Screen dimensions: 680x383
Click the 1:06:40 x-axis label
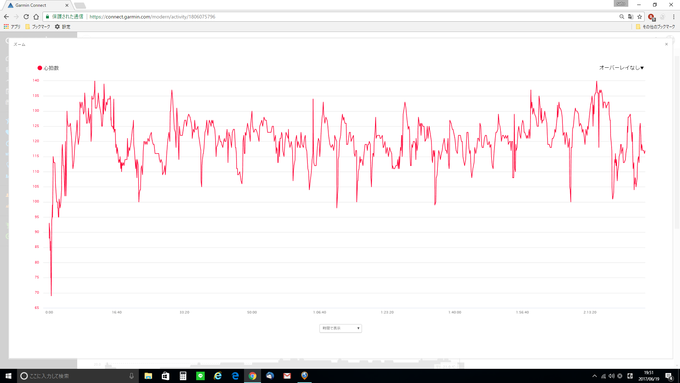320,312
